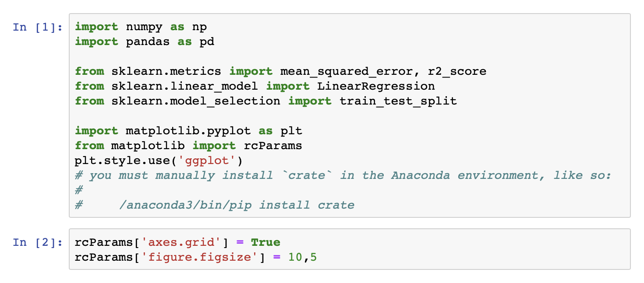Place cursor on matplotlib.pyplot import line
644x283 pixels.
tap(188, 131)
